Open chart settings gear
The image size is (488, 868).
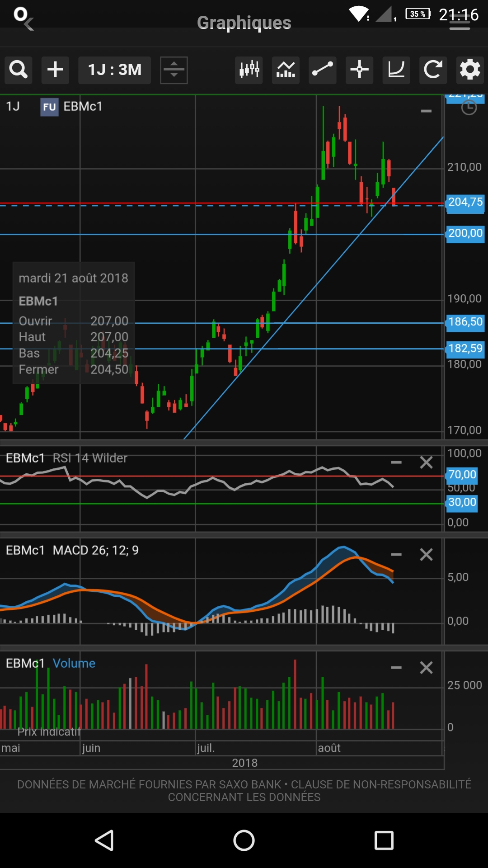(x=470, y=70)
